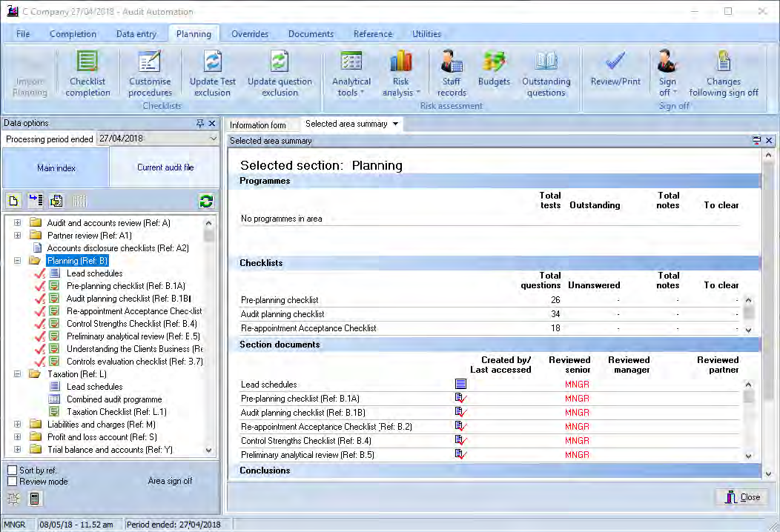Click Section documents list scroll down arrow
Screen dimensions: 780x532
(748, 456)
